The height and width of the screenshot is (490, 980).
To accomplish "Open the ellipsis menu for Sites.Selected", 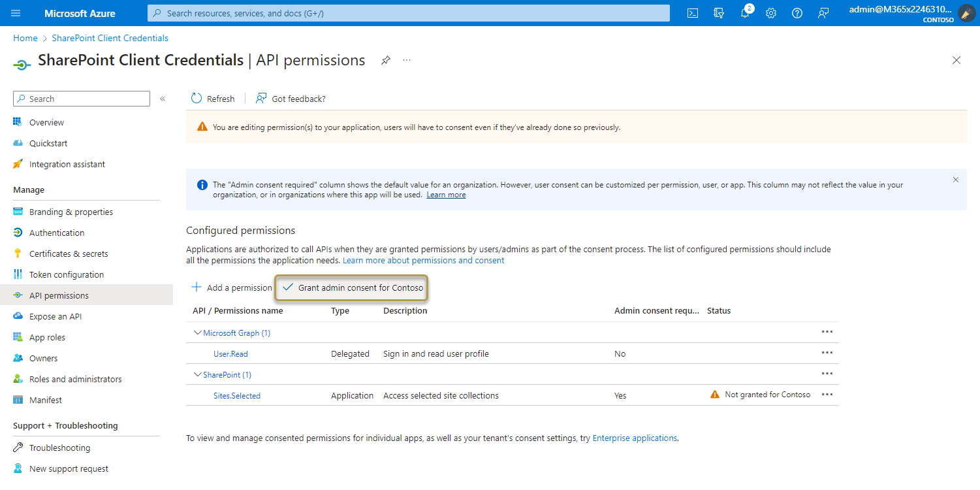I will coord(827,395).
